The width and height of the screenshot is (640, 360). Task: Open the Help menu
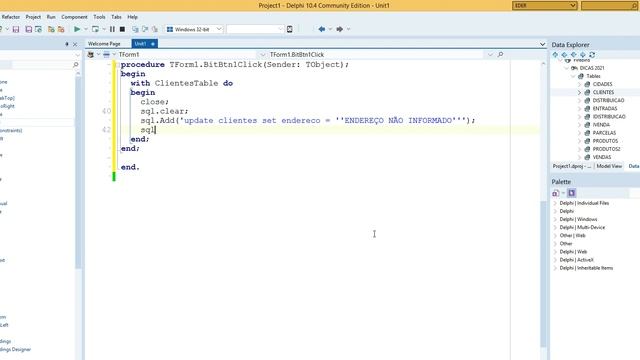132,17
